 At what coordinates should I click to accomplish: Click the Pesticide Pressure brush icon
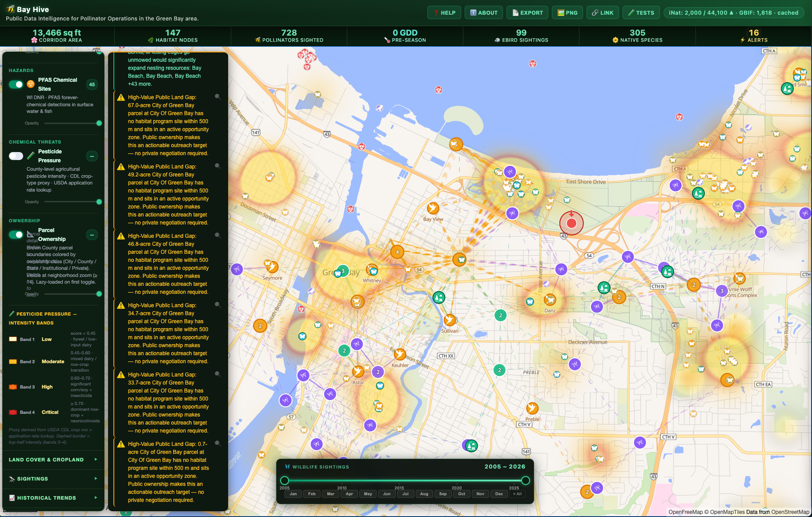[x=30, y=156]
